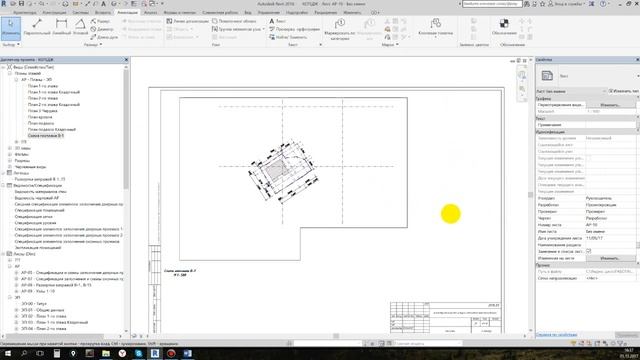Click the visibility overrides Edit button
The width and height of the screenshot is (640, 360).
pos(610,105)
